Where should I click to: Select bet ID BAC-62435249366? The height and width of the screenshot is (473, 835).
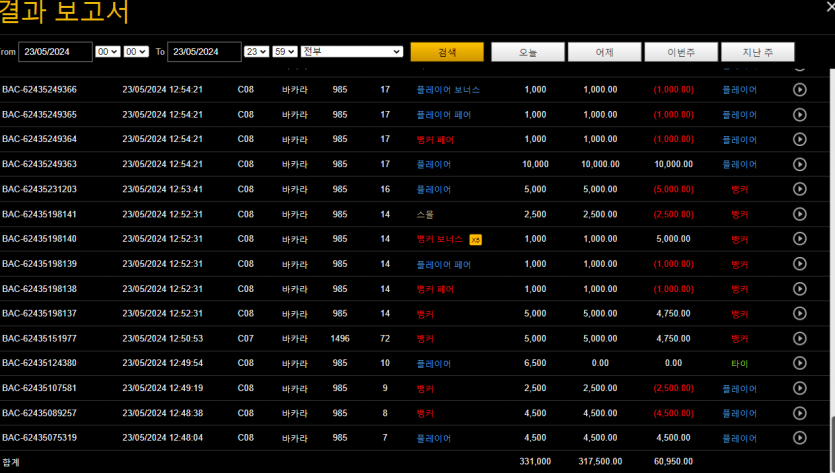tap(39, 89)
